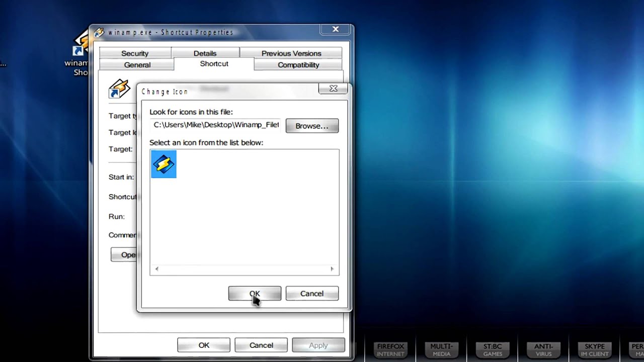Open the Previous Versions tab

(x=291, y=53)
